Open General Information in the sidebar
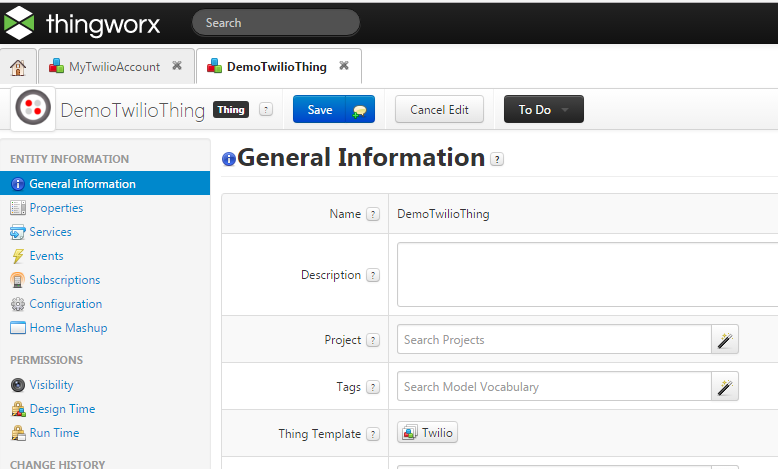The image size is (778, 469). click(105, 183)
